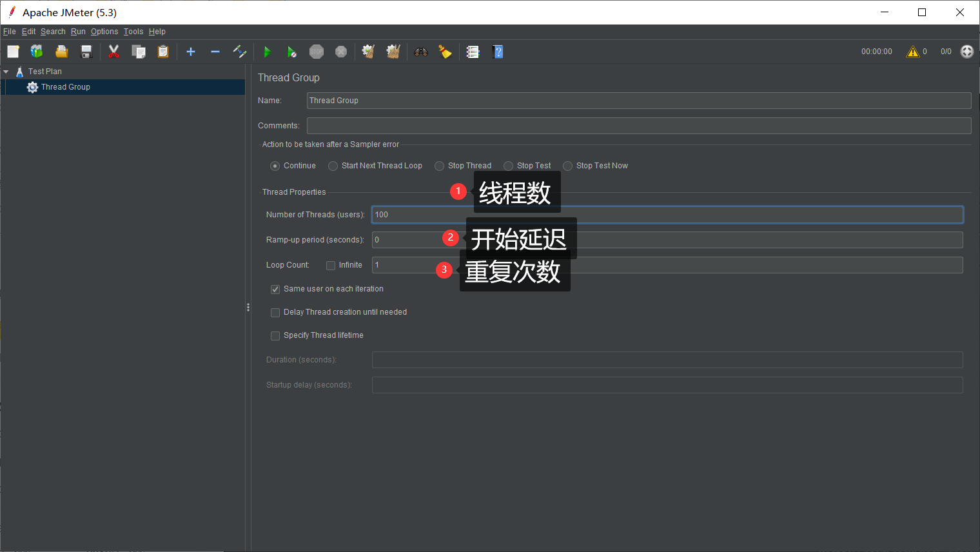Collapse the Test Plan tree node arrow
Image resolution: width=980 pixels, height=552 pixels.
[6, 72]
